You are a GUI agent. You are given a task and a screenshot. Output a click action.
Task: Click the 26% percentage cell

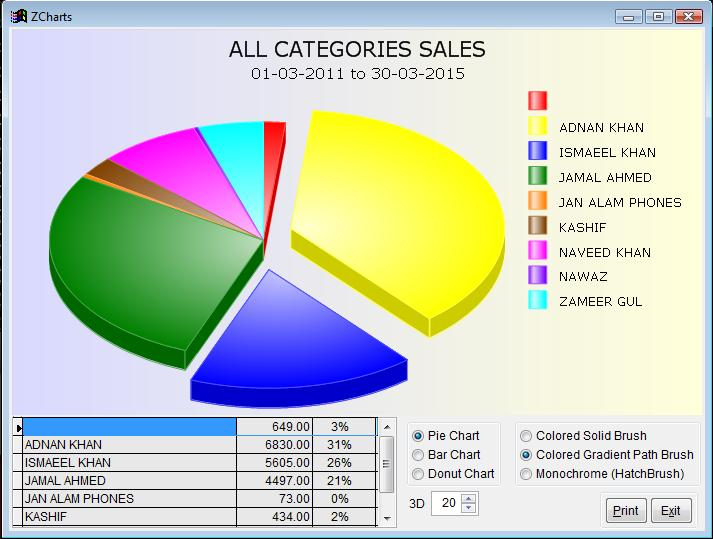click(x=345, y=463)
